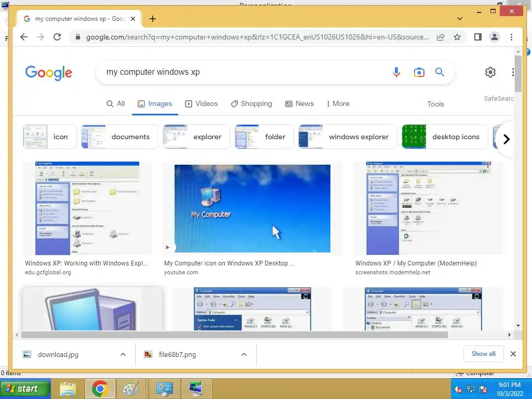532x399 pixels.
Task: Filter images by the 'explorer' chip
Action: tap(196, 137)
